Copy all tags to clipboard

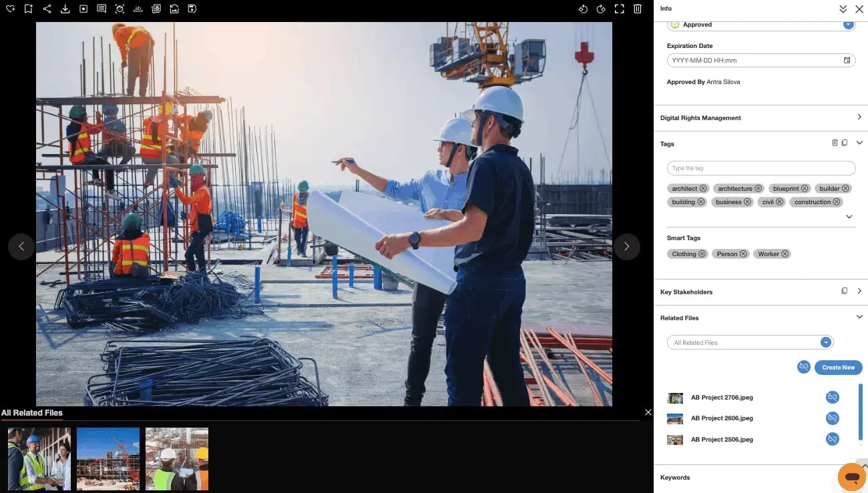[x=845, y=142]
